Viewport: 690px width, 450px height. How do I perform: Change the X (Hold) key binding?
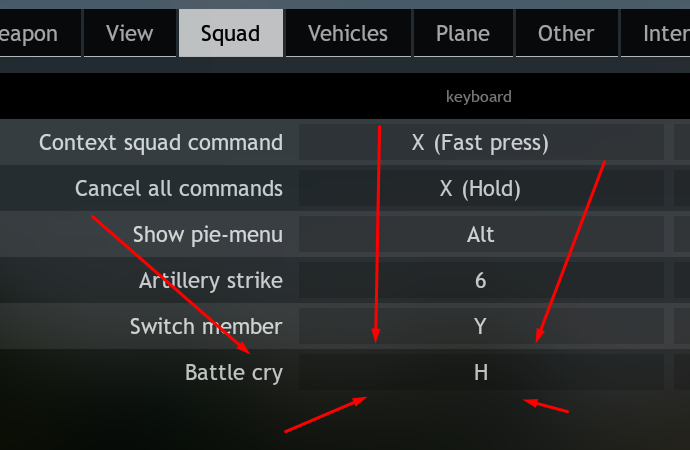click(x=480, y=188)
